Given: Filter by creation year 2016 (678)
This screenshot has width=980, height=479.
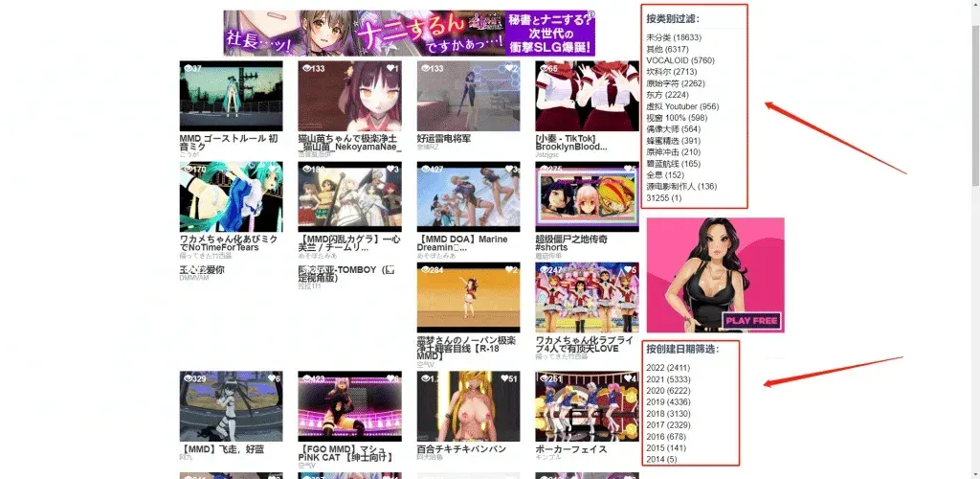Looking at the screenshot, I should 666,437.
